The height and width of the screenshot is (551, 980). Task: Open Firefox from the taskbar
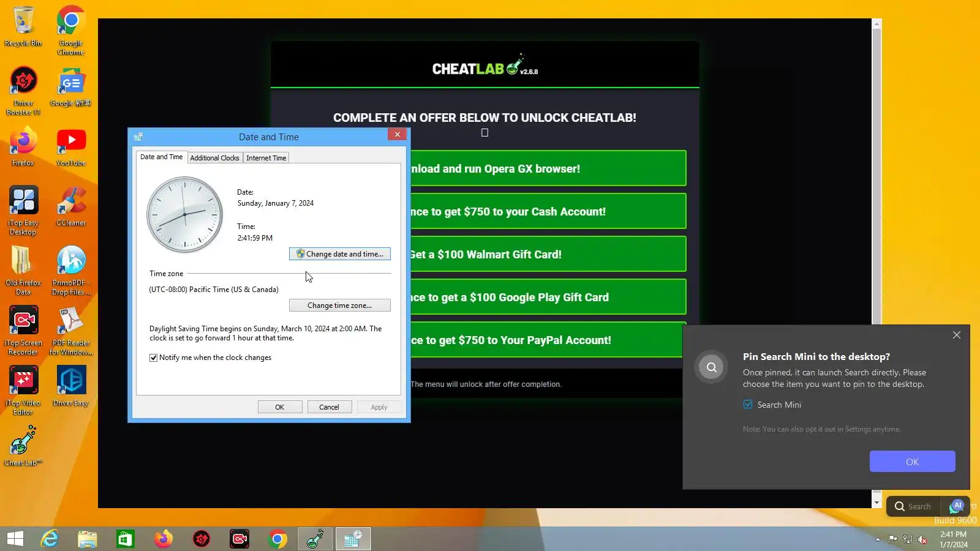coord(164,539)
